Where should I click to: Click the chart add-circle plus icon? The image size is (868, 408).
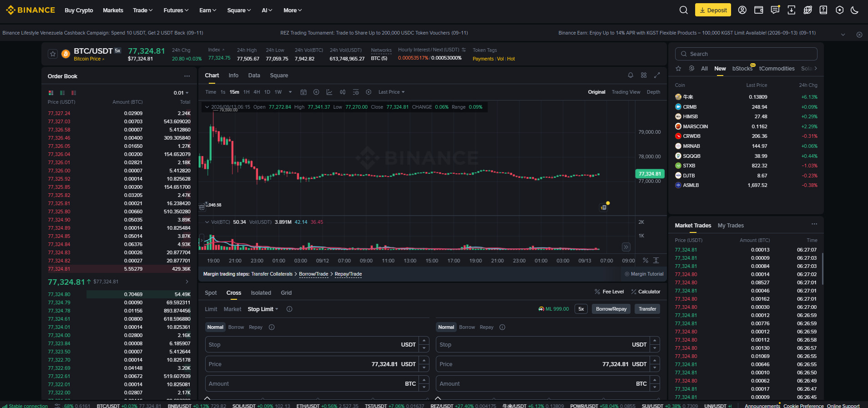(x=316, y=92)
